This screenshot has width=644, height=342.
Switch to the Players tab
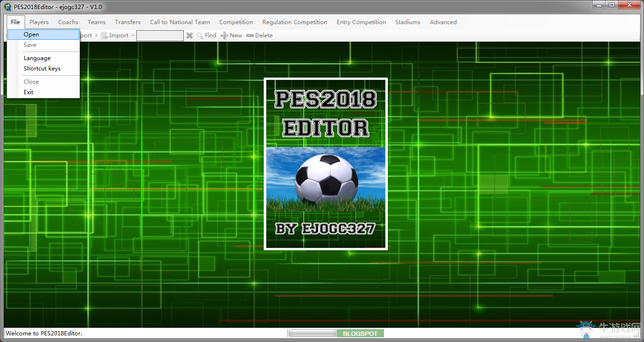click(39, 22)
